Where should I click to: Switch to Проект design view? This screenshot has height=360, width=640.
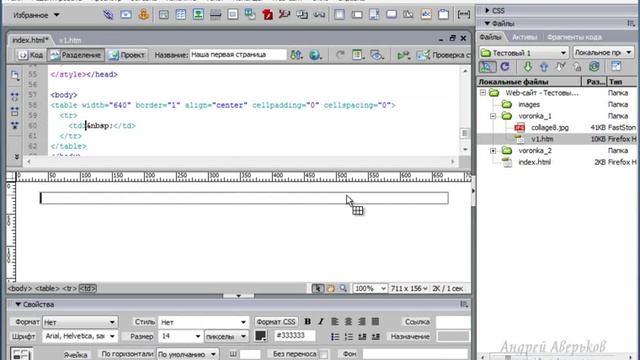point(127,55)
